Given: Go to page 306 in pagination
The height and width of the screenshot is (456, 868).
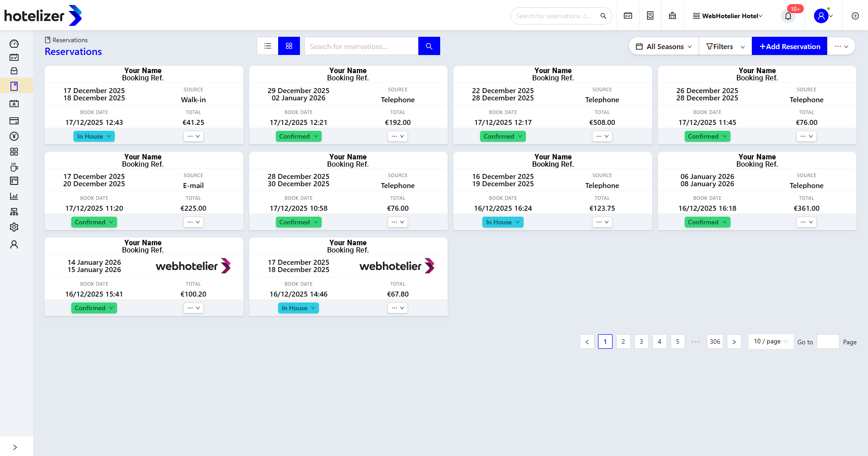Looking at the screenshot, I should tap(715, 342).
